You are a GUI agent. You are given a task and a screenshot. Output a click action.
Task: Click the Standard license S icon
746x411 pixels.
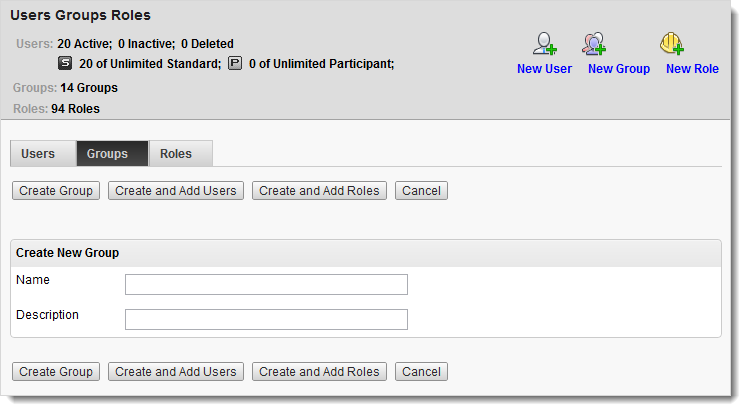pos(65,63)
